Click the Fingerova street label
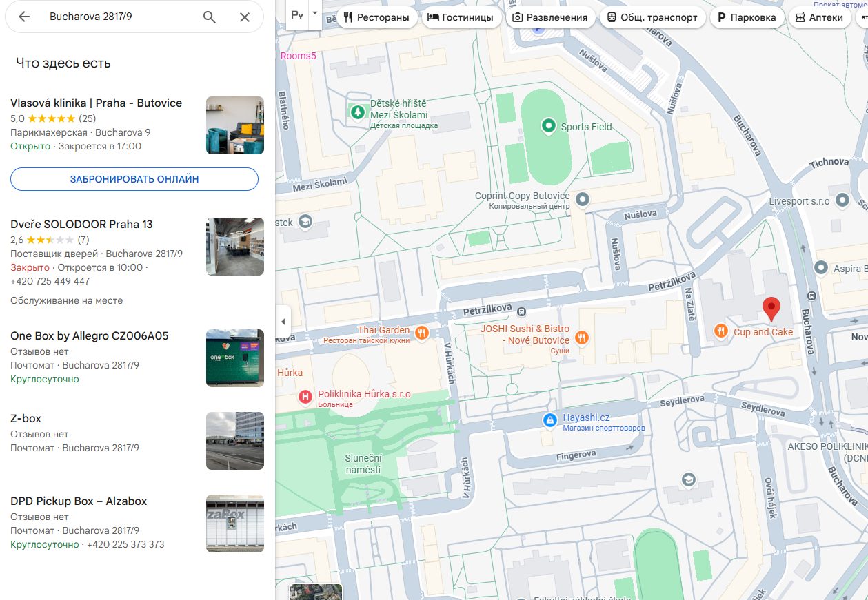868x600 pixels. tap(576, 455)
